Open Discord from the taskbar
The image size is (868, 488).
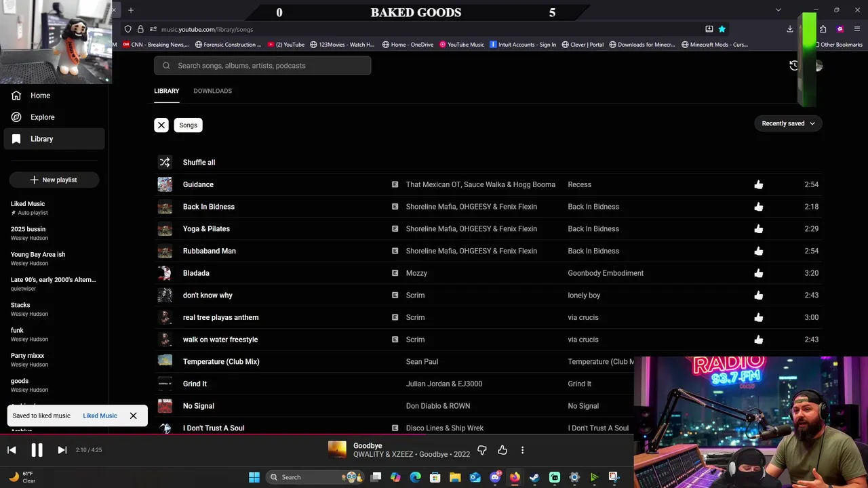click(495, 477)
